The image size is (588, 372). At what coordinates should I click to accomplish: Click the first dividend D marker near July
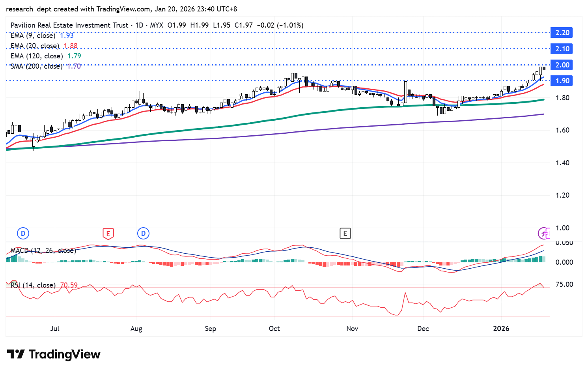click(23, 234)
